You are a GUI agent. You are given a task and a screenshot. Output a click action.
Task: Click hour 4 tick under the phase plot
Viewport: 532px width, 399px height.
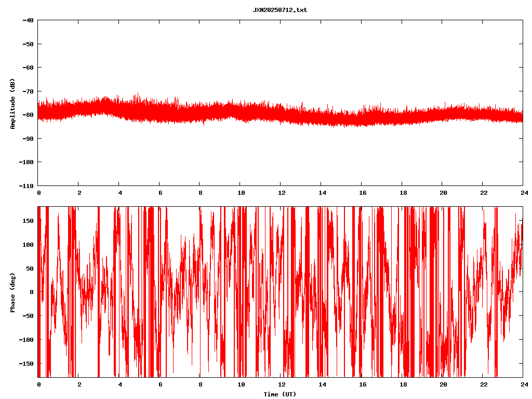(x=120, y=385)
